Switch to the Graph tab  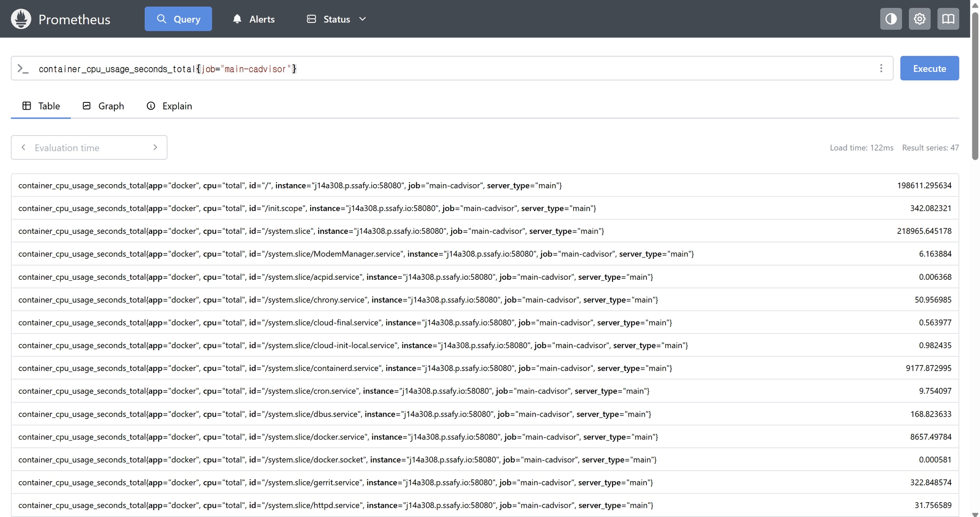(x=103, y=106)
